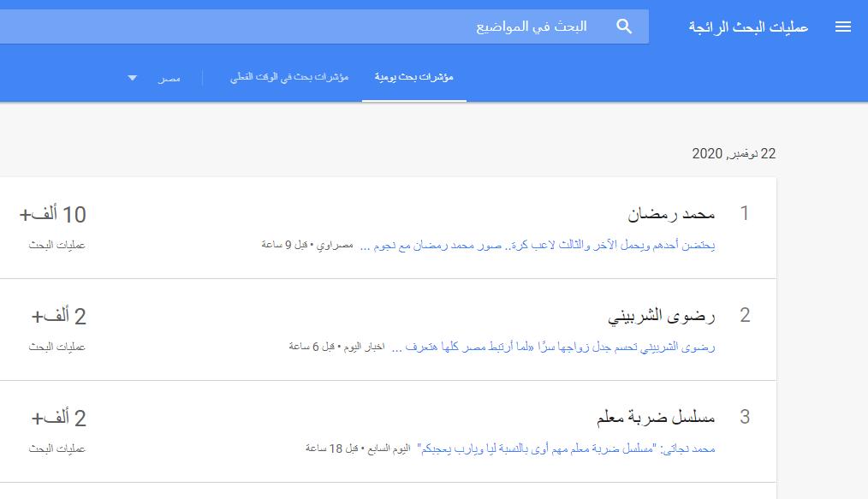
Task: Click 2 ألف+ count for رضوى الشربيني
Action: (59, 317)
